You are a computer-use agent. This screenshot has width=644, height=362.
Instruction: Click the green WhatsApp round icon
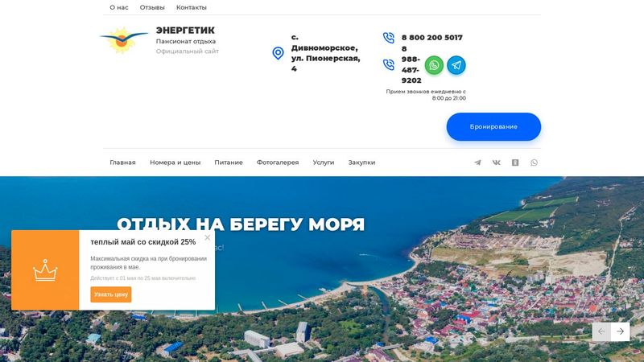coord(434,65)
